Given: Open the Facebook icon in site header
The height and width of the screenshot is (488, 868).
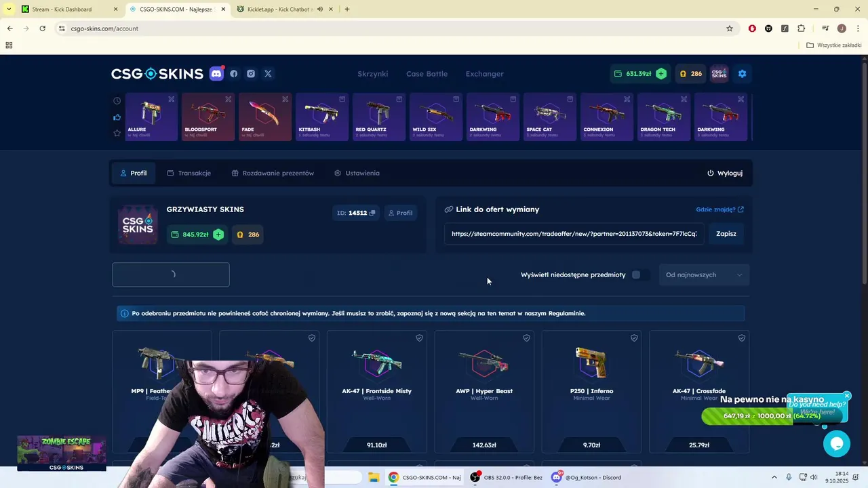Looking at the screenshot, I should (234, 74).
